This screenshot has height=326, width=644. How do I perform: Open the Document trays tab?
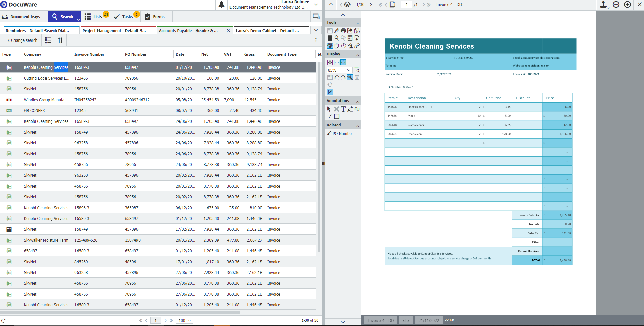click(22, 17)
